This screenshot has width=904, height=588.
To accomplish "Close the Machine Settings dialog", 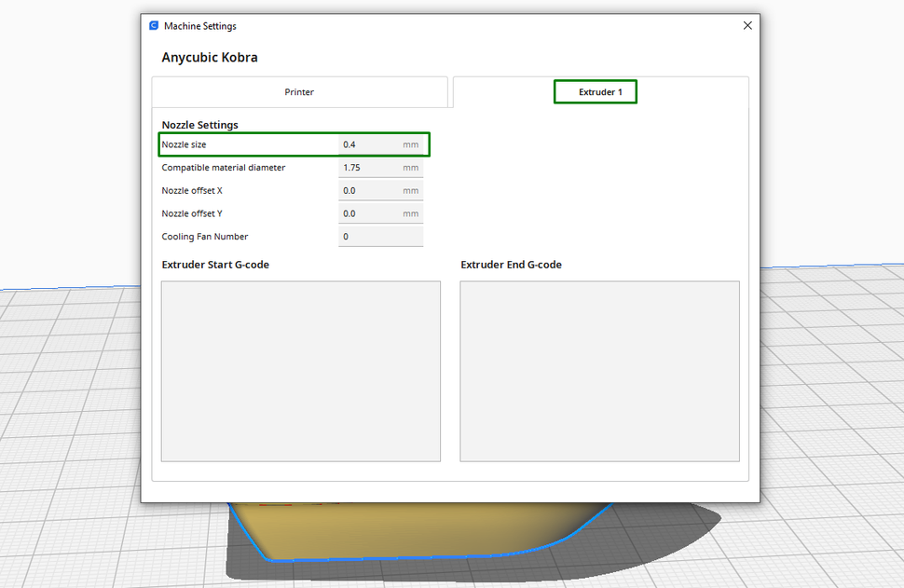I will click(747, 25).
